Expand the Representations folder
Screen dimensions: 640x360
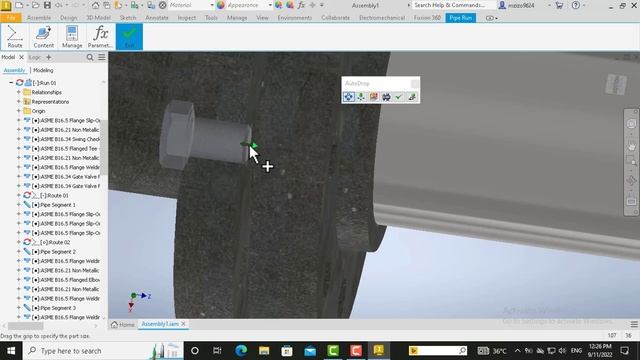pyautogui.click(x=18, y=102)
